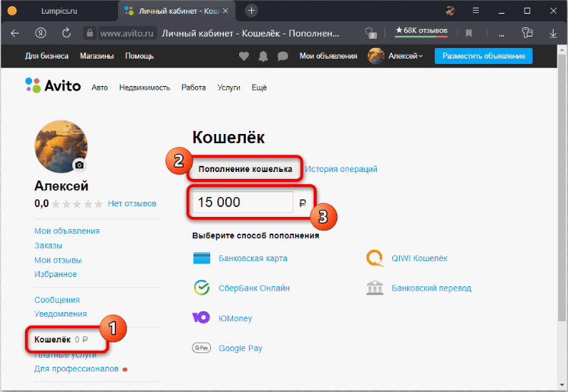Open the browser extensions icon with badge 2

click(371, 33)
